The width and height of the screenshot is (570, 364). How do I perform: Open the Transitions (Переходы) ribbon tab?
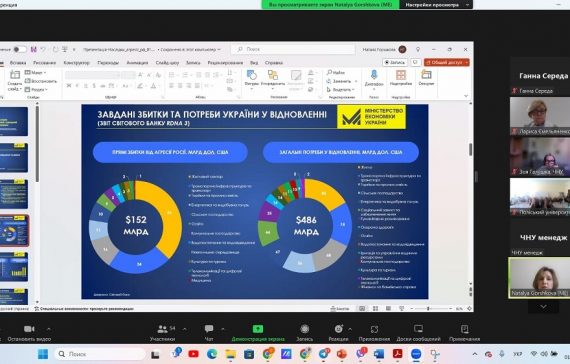(108, 63)
